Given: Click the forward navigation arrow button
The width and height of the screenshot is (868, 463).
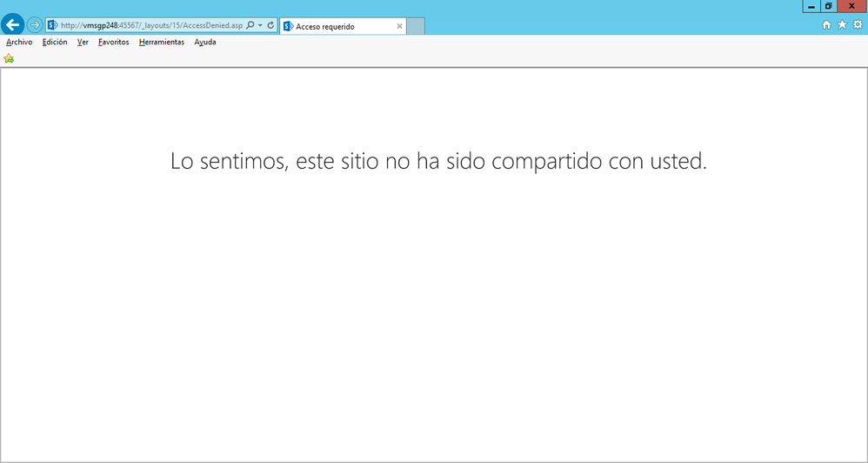Looking at the screenshot, I should [x=34, y=25].
